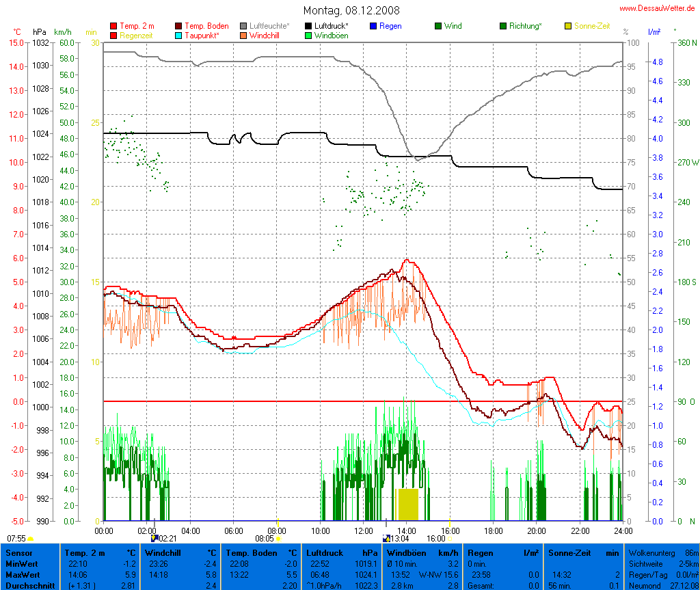Click the sunset icon next to 16:00
The width and height of the screenshot is (700, 590).
449,539
